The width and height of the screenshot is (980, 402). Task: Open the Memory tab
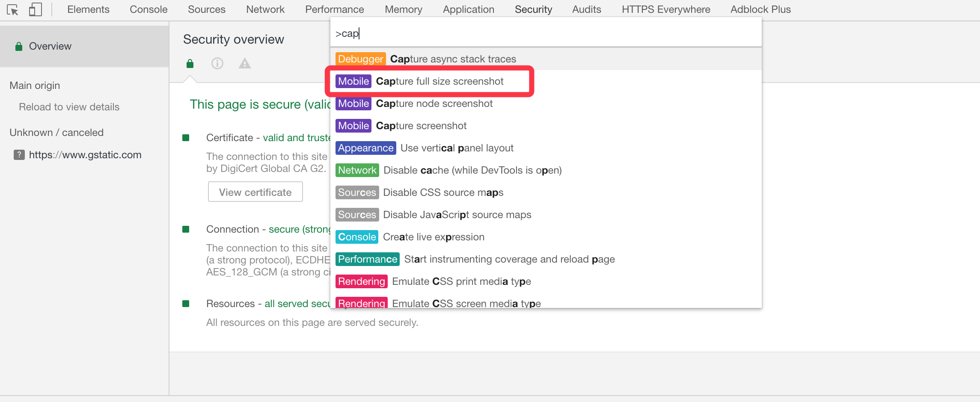pos(404,9)
